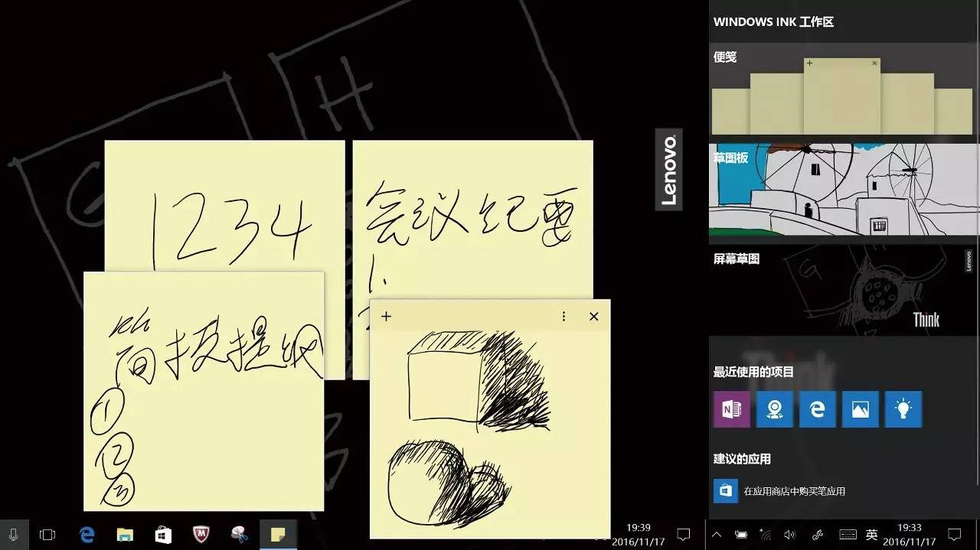Viewport: 980px width, 550px height.
Task: Activate the Cortana microphone in taskbar
Action: [x=14, y=535]
